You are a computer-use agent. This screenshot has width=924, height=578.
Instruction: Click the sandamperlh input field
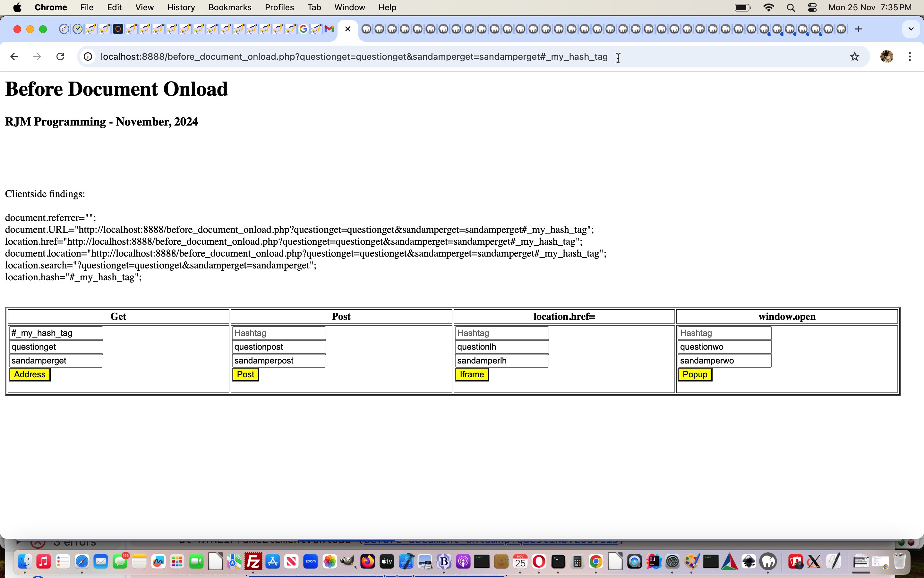(x=502, y=361)
